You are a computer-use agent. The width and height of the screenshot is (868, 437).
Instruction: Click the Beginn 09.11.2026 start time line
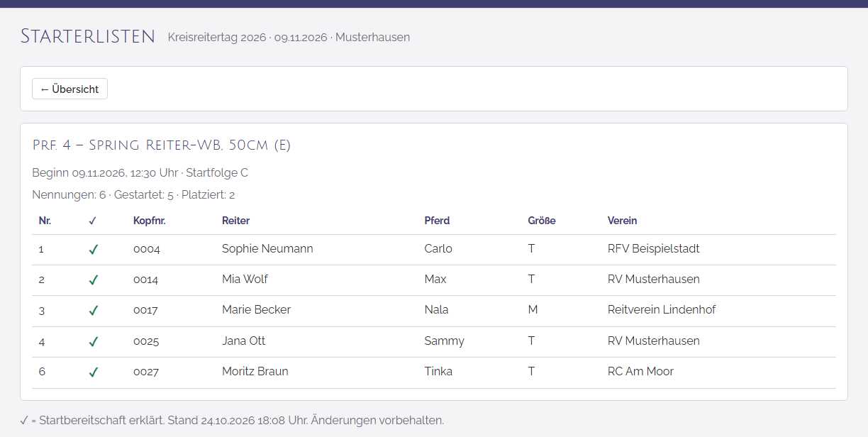[140, 173]
